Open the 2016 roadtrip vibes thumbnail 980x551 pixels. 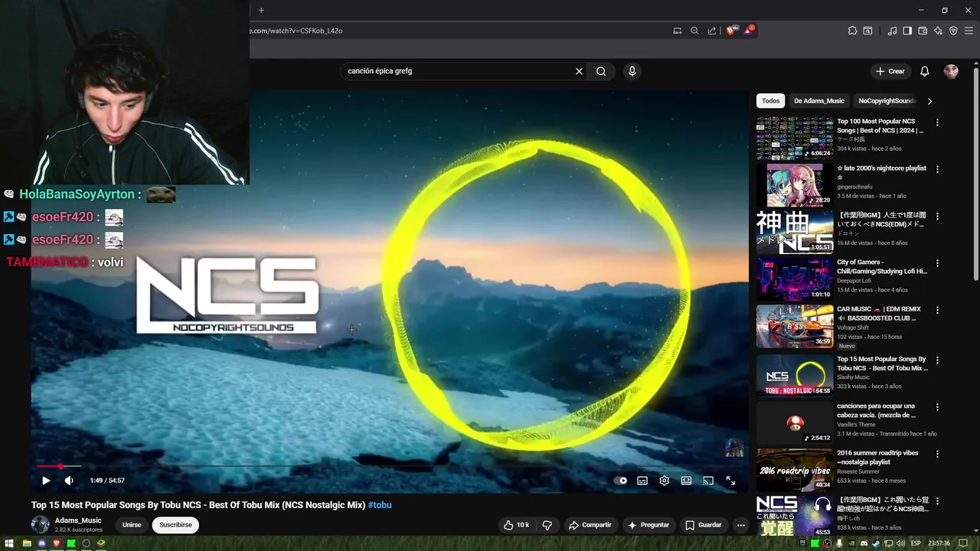point(795,469)
